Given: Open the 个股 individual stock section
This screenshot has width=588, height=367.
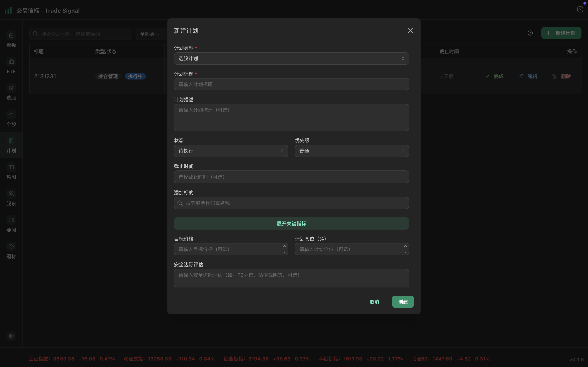Looking at the screenshot, I should [x=11, y=119].
